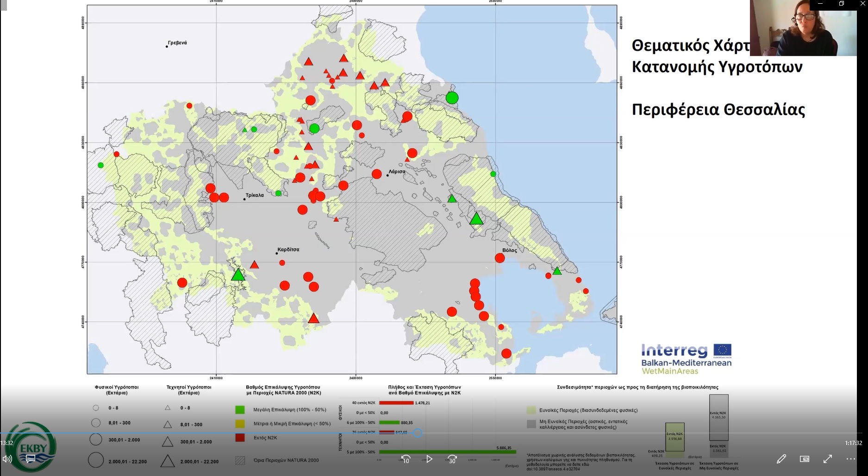Click the Τρίκαλα city label on map
The image size is (868, 476).
(255, 195)
